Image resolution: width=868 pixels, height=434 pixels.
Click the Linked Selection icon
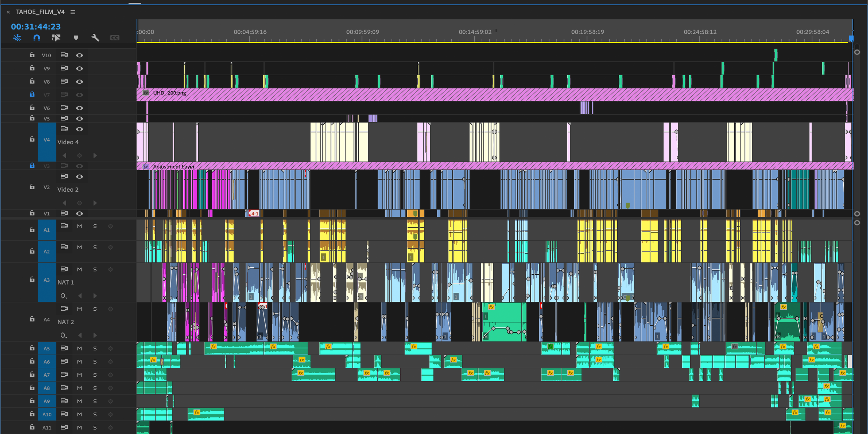56,37
